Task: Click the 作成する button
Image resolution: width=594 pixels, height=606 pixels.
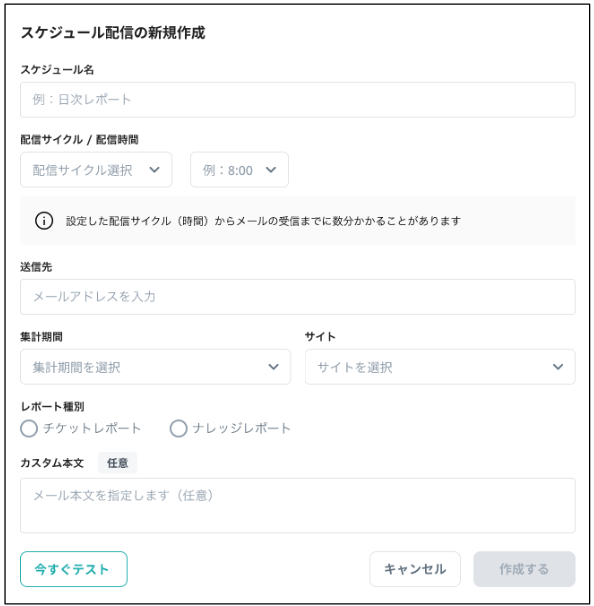Action: point(524,569)
